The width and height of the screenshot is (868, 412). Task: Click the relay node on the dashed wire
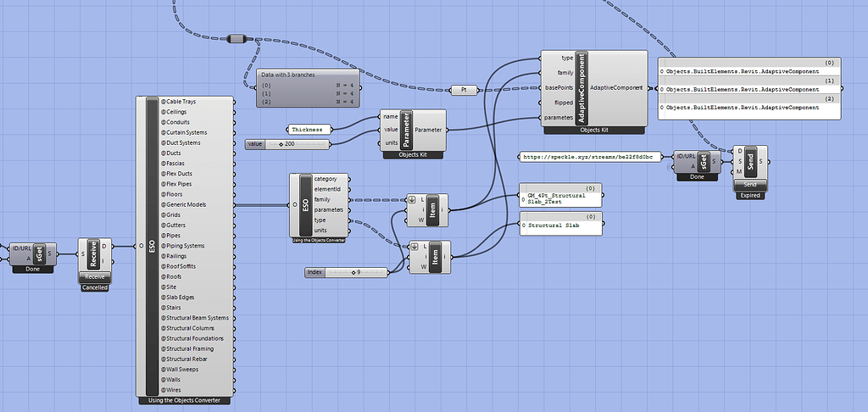pyautogui.click(x=236, y=38)
